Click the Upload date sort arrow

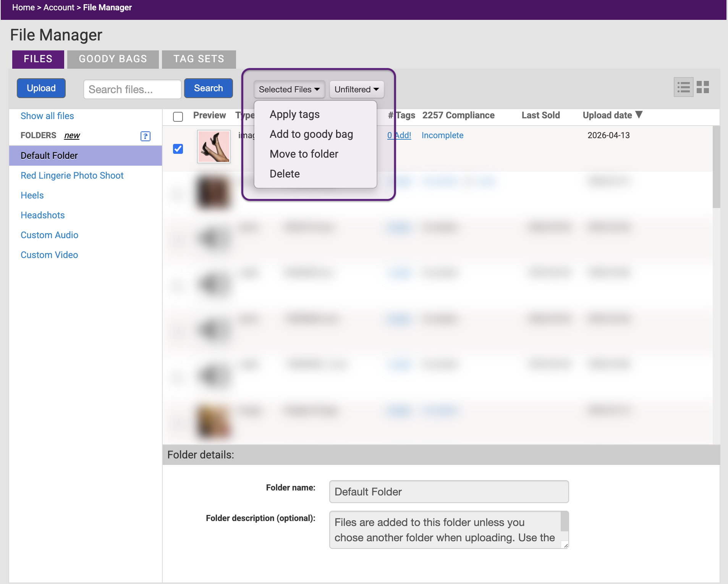639,115
